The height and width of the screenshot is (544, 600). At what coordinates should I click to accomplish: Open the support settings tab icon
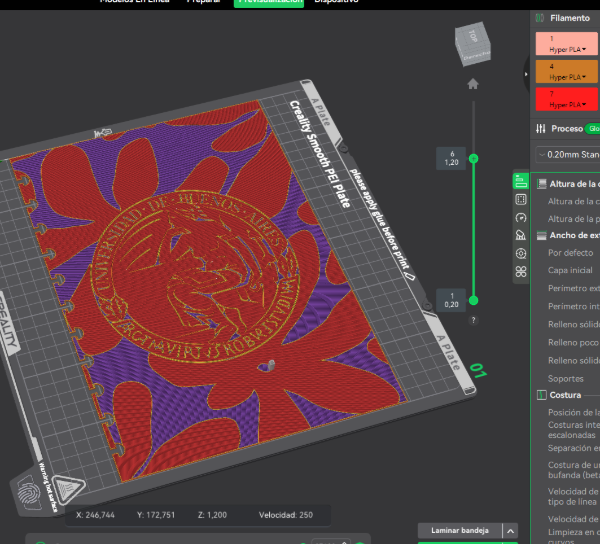coord(521,235)
